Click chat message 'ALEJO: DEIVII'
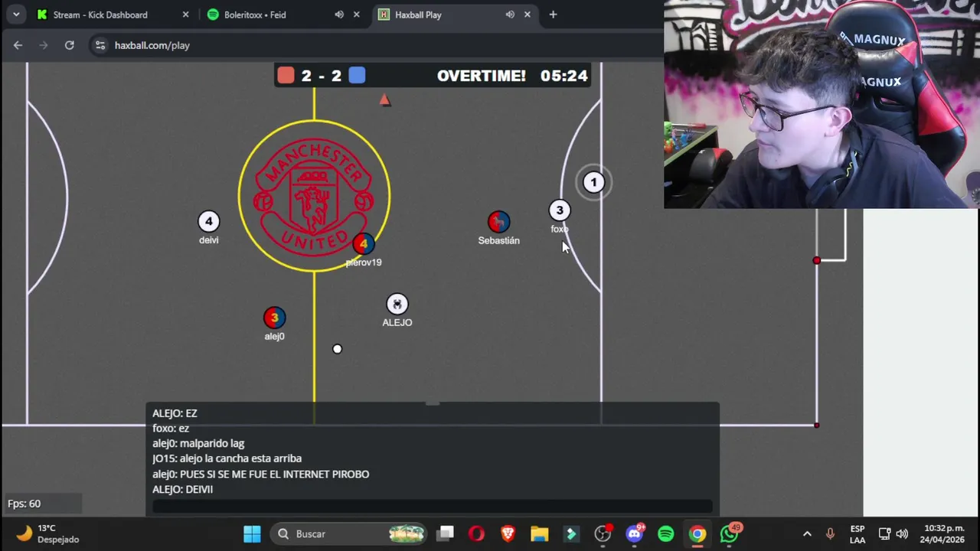980x551 pixels. [182, 489]
